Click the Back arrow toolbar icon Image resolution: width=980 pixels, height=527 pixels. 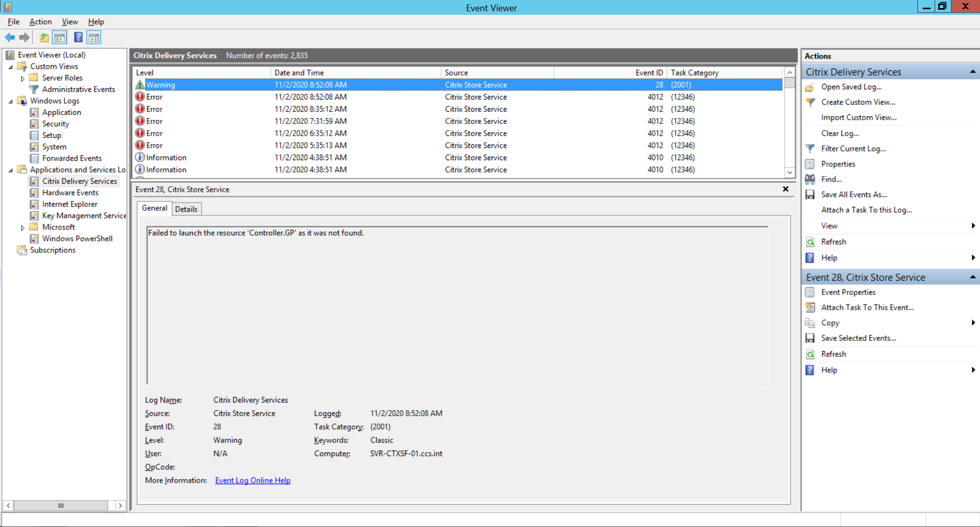click(x=10, y=37)
